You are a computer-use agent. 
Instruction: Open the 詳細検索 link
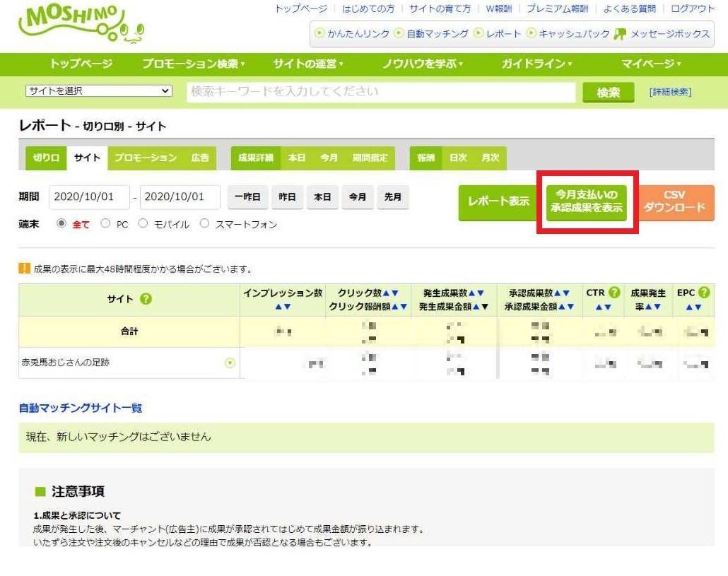[x=671, y=92]
